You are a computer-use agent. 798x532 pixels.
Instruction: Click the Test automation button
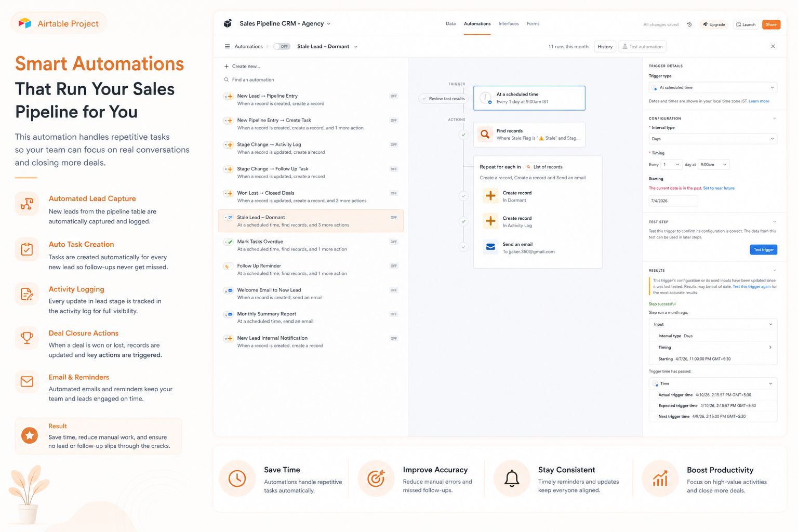[643, 47]
